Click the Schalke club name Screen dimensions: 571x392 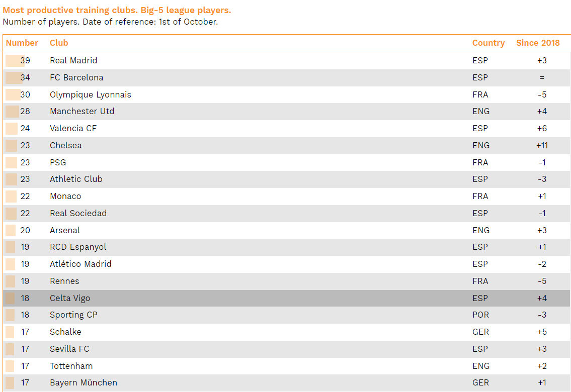65,332
